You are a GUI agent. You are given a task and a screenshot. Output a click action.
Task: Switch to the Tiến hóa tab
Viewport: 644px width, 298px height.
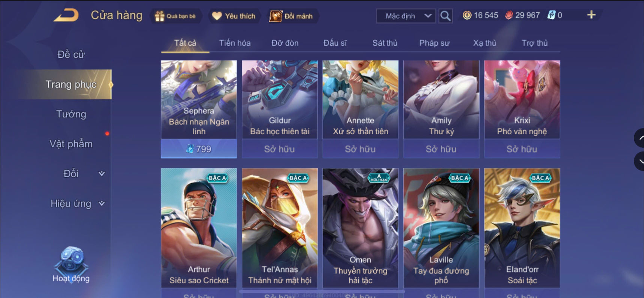click(x=235, y=43)
